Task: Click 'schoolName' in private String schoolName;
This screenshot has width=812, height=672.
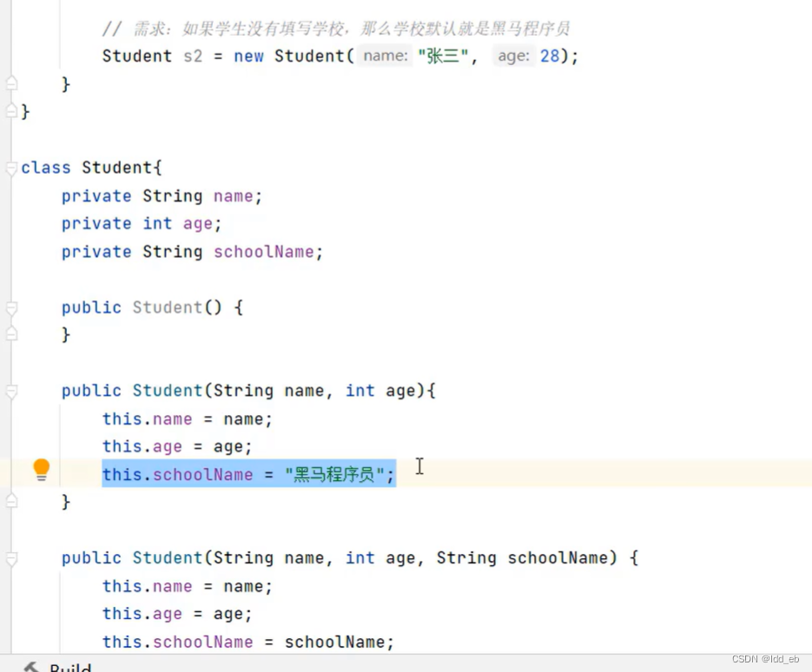Action: click(264, 252)
